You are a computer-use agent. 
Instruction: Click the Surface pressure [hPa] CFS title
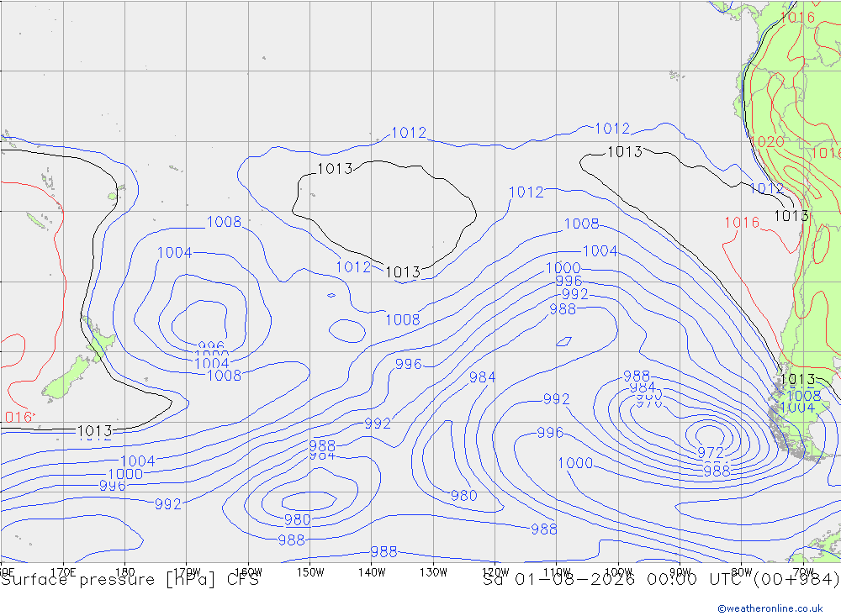130,580
